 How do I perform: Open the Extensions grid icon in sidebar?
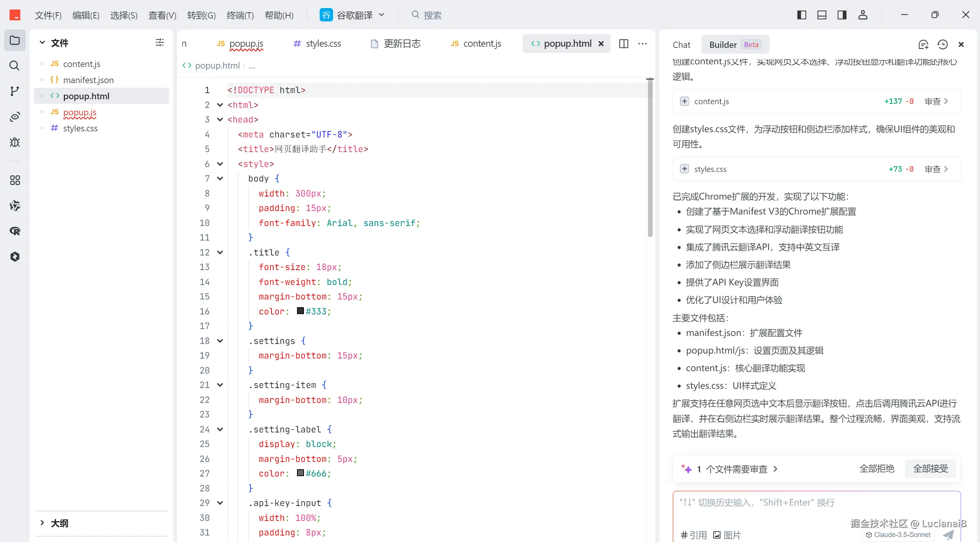[15, 180]
